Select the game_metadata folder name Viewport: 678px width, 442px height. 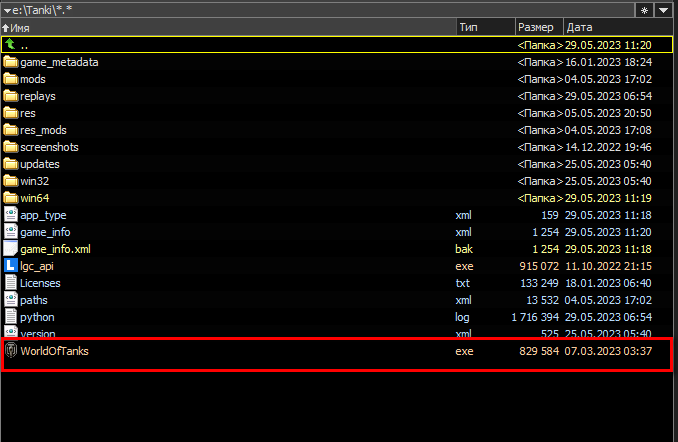point(59,62)
